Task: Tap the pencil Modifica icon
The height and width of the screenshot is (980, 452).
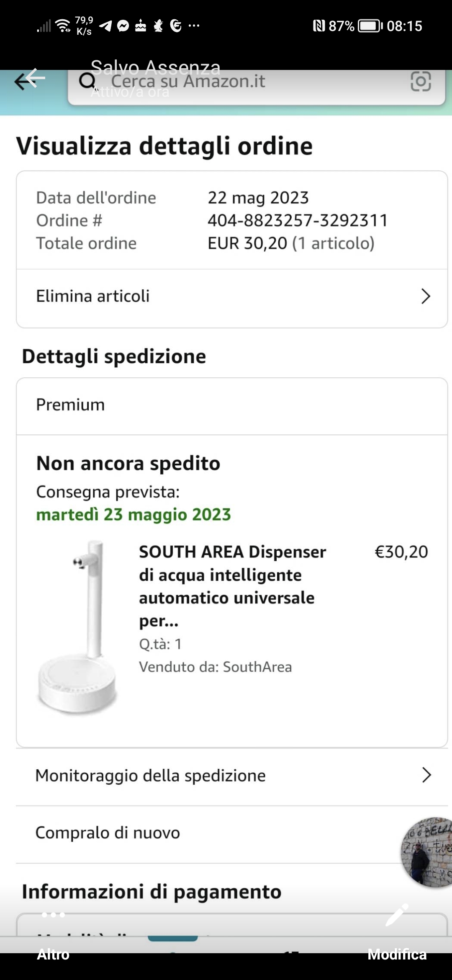Action: (x=397, y=915)
